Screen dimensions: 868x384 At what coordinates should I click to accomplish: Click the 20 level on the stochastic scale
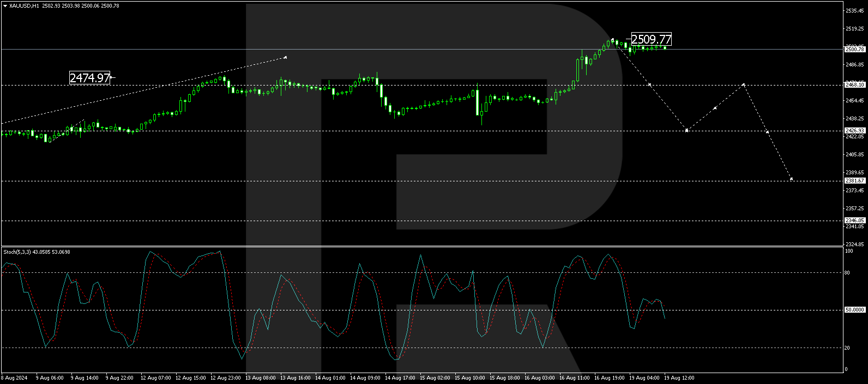click(x=847, y=348)
